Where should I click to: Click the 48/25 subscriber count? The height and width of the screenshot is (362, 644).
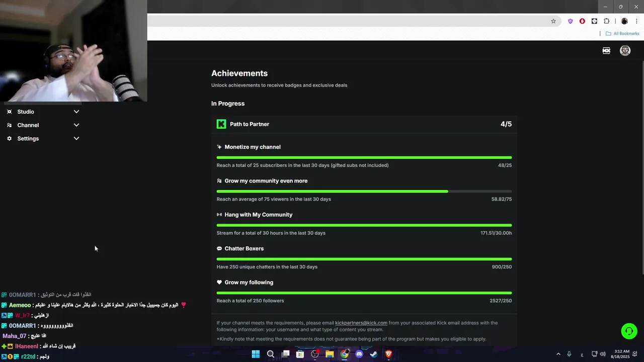tap(505, 165)
